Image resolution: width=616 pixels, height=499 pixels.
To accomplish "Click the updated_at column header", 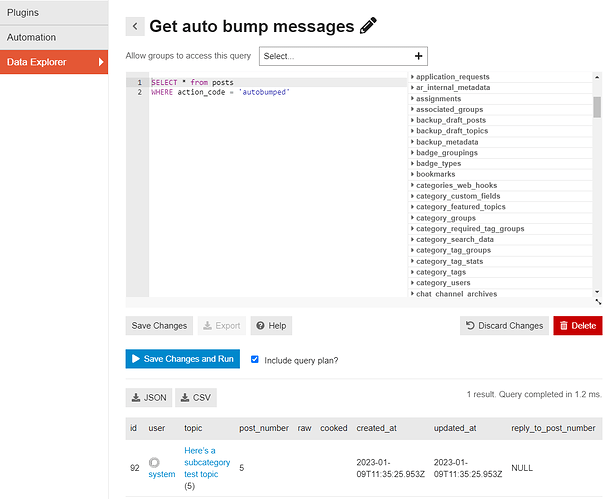I will click(x=455, y=428).
